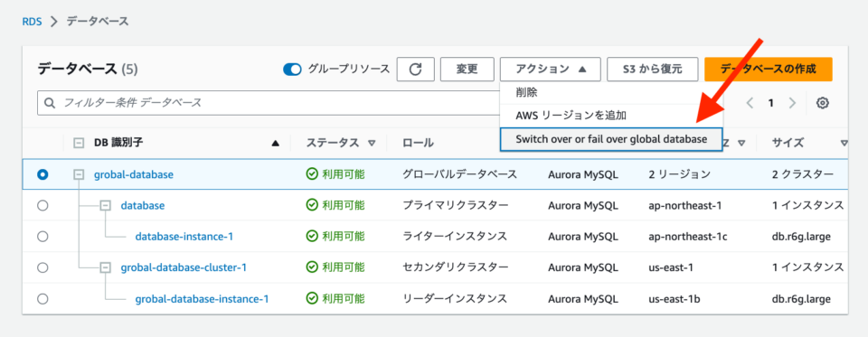Screen dimensions: 868x337
Task: Click the ap-northeast-1c zone cell
Action: [x=688, y=237]
